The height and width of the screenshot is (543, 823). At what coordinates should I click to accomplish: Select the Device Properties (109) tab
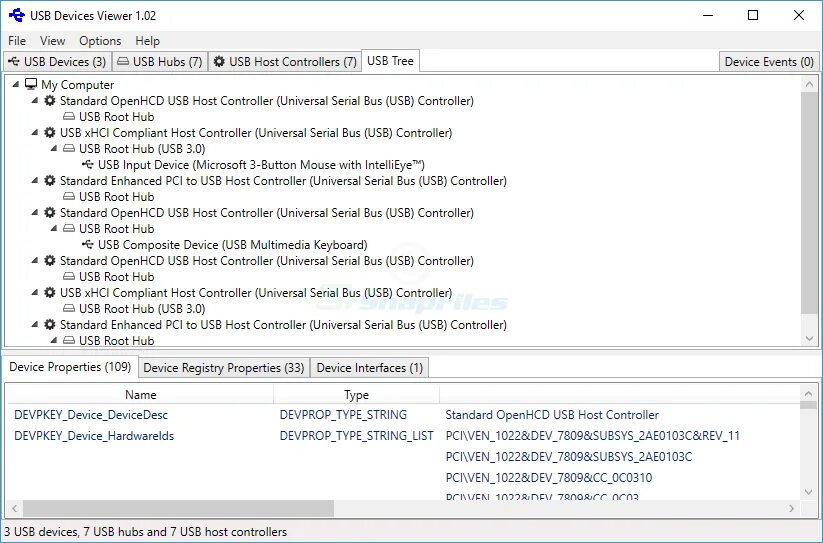click(70, 367)
